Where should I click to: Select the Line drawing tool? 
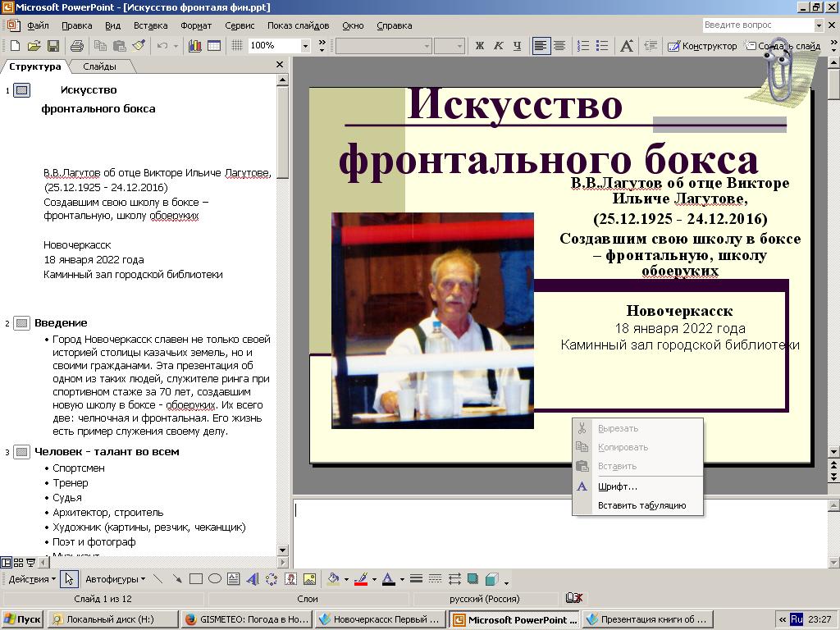158,579
